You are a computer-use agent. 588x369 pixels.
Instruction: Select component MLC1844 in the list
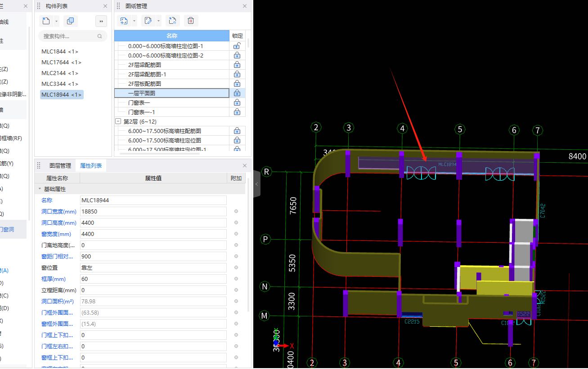60,52
